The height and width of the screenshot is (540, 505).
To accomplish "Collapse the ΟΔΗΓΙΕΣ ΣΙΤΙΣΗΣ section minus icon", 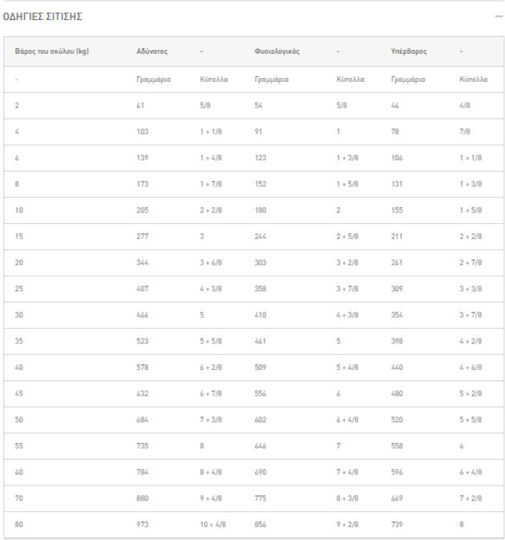I will 498,16.
